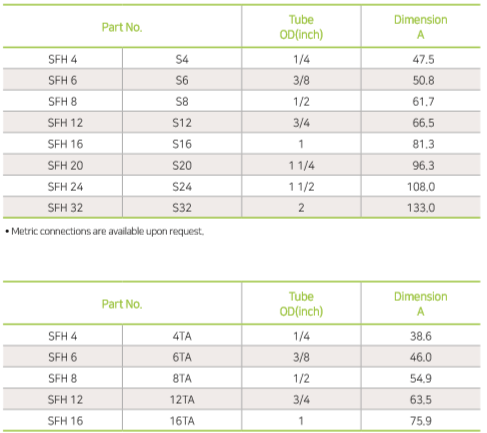This screenshot has height=433, width=487.
Task: Click the S32 part number cell
Action: click(182, 208)
